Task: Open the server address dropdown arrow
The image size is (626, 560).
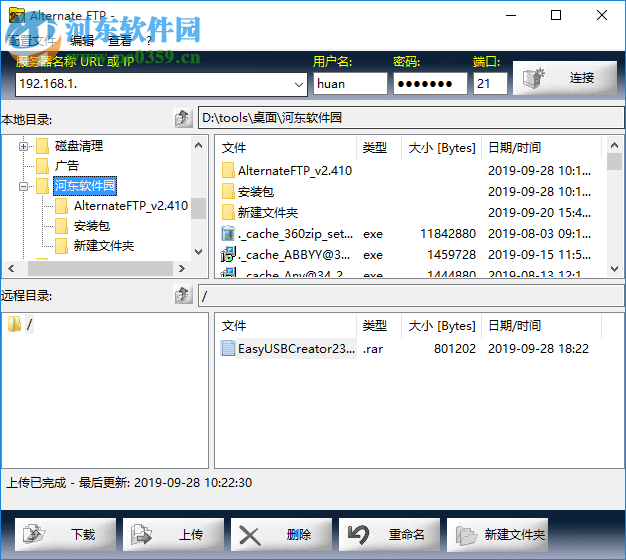Action: coord(299,84)
